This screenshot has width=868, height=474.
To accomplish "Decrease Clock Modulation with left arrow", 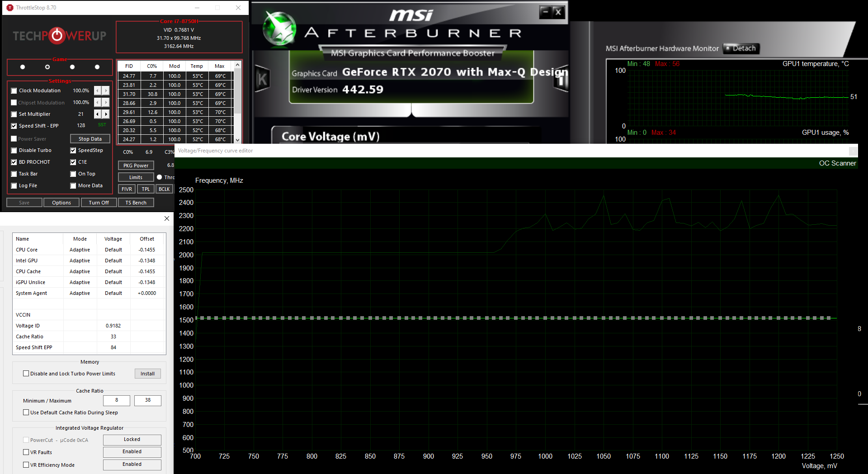I will click(98, 90).
